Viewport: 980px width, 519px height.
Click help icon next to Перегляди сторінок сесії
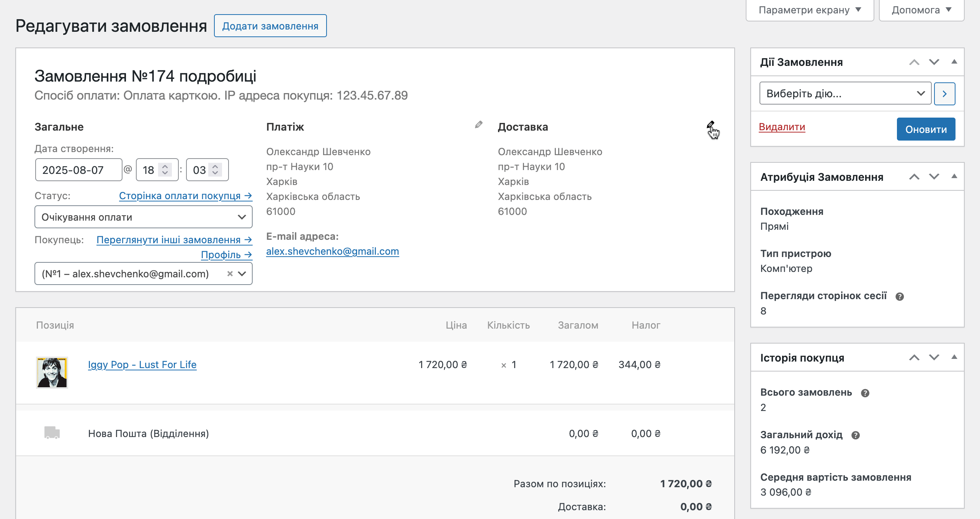(900, 296)
